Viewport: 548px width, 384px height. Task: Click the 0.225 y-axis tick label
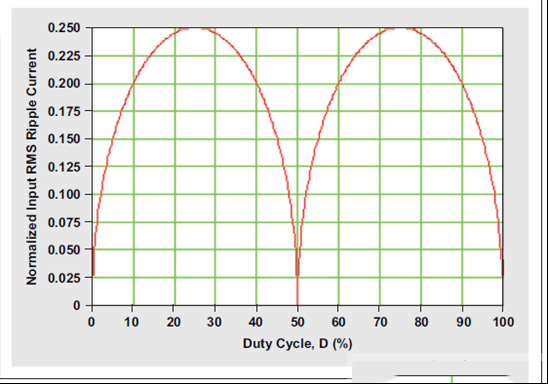click(64, 56)
